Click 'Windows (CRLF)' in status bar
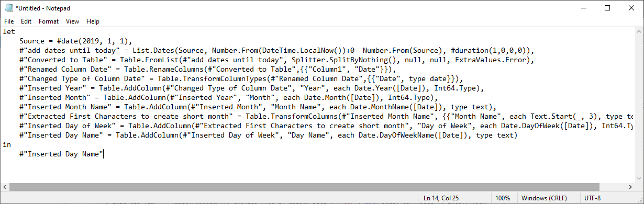The height and width of the screenshot is (204, 644). (543, 198)
